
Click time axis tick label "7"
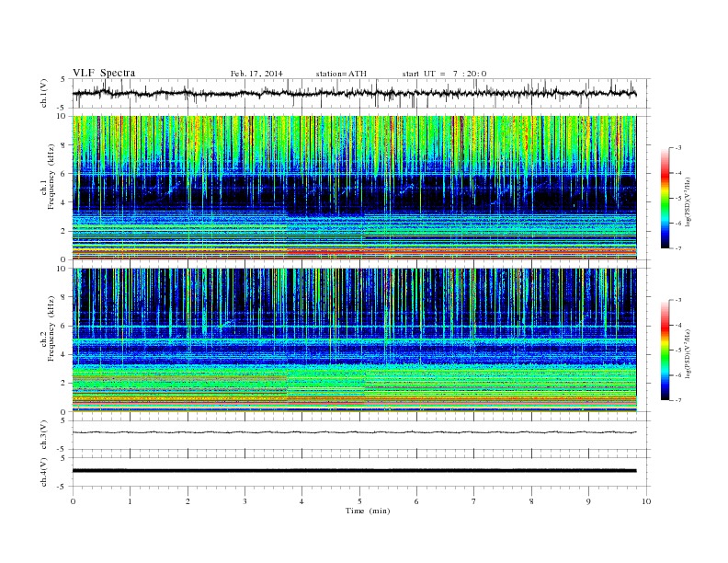point(474,501)
